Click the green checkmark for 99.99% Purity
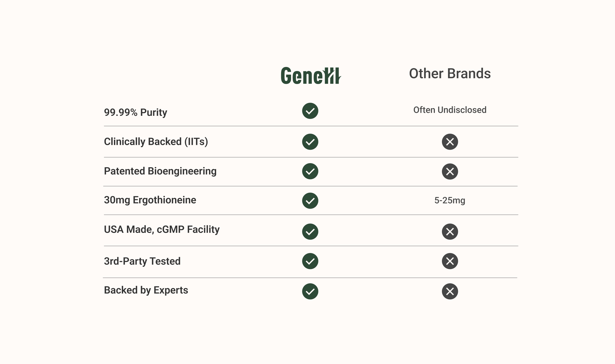615x364 pixels. tap(310, 111)
